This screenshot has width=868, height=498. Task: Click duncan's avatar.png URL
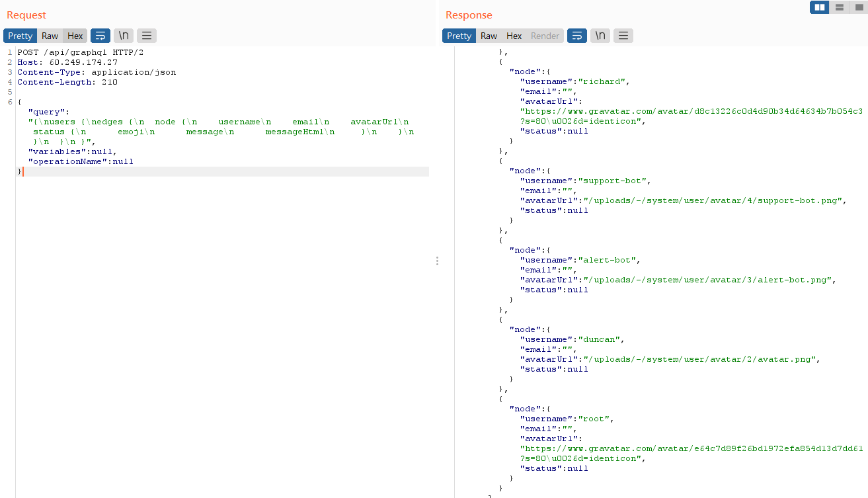point(699,360)
